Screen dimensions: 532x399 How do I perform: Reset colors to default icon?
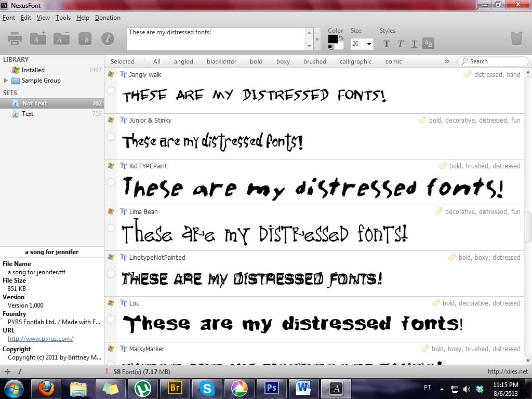(330, 47)
